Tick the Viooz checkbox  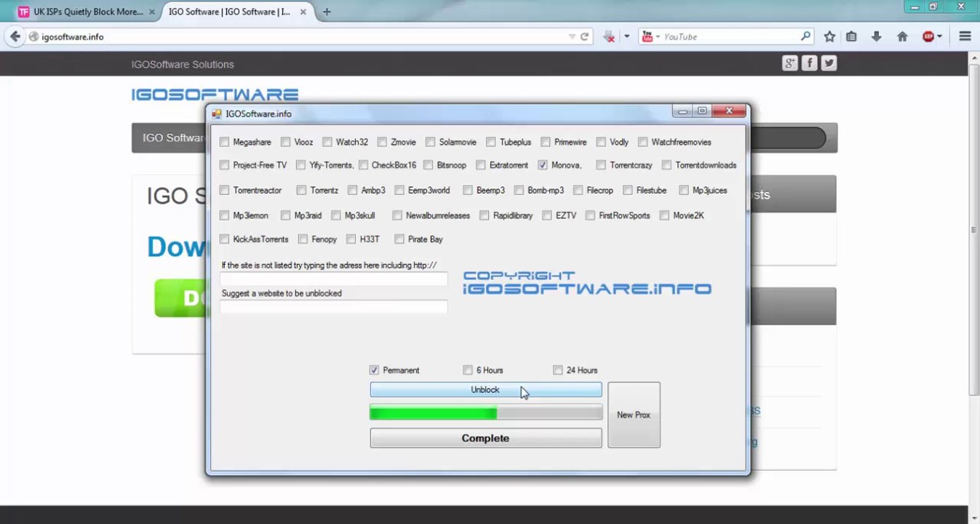coord(285,142)
